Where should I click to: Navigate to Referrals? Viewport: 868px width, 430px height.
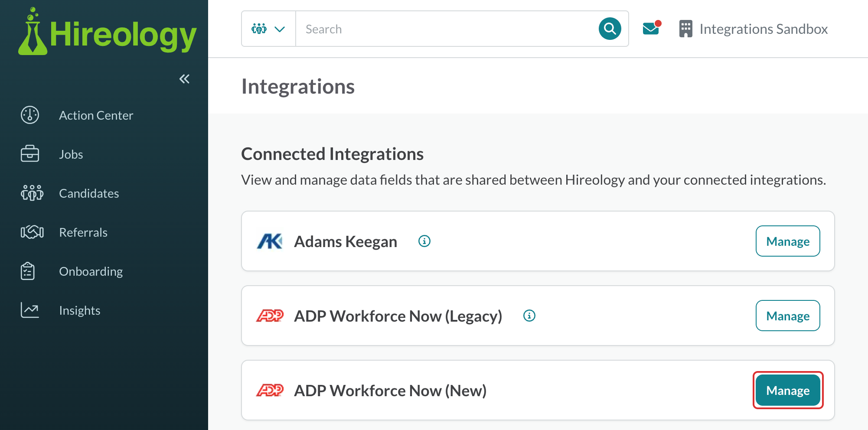click(x=83, y=232)
